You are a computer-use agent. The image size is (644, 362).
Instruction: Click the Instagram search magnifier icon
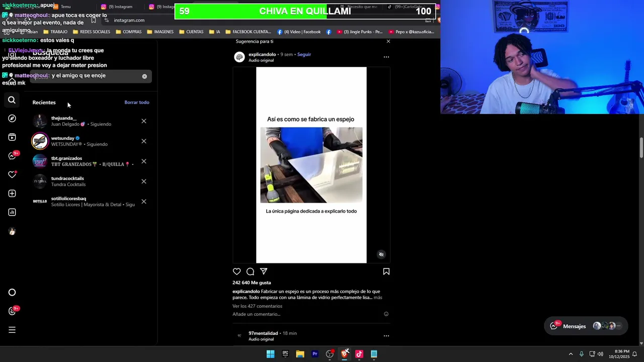click(x=12, y=100)
